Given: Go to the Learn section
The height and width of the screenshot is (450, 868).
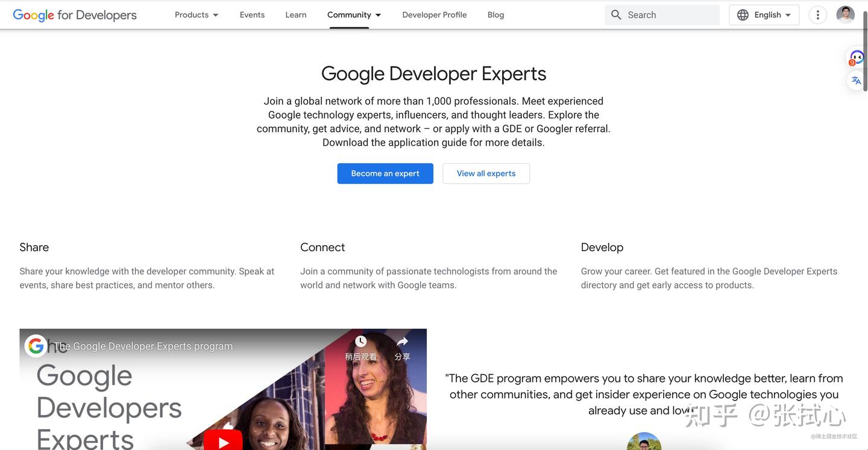Looking at the screenshot, I should tap(296, 15).
